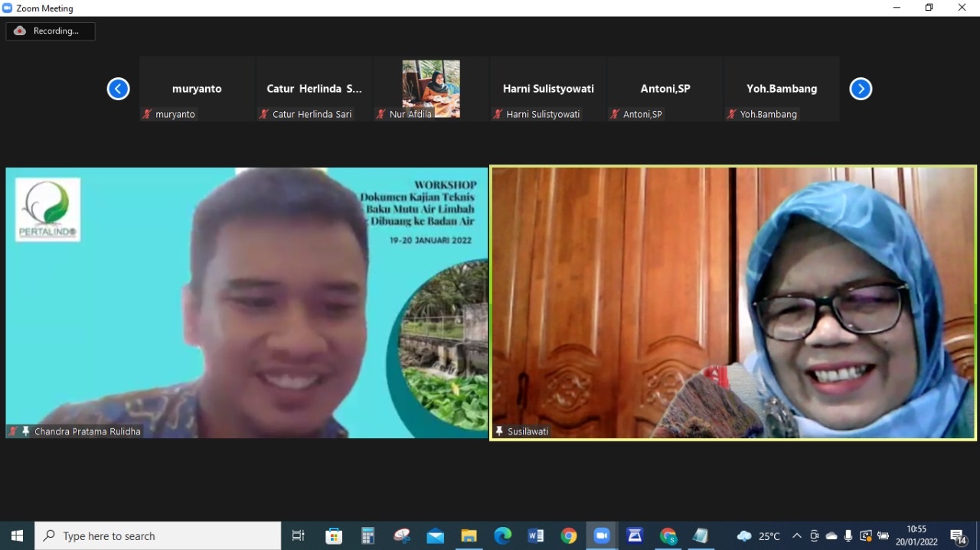Open the Mail app in taskbar

(x=436, y=536)
